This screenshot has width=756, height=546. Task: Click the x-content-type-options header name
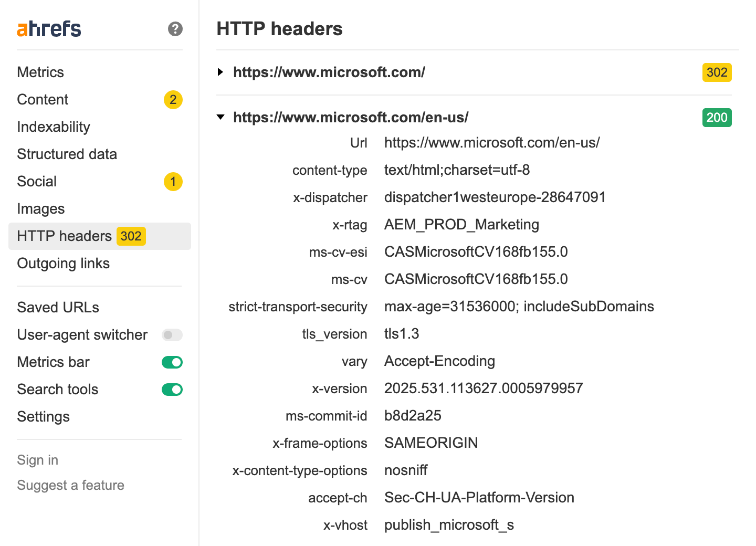point(300,470)
